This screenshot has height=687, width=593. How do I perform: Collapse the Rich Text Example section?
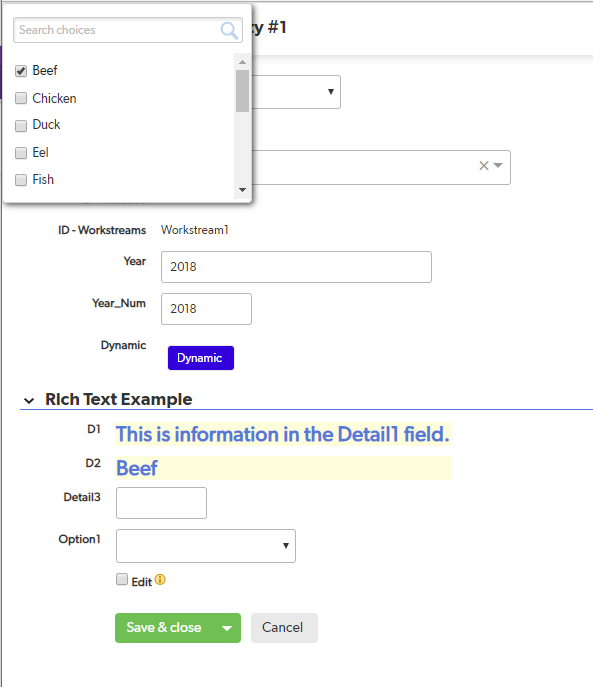tap(29, 400)
